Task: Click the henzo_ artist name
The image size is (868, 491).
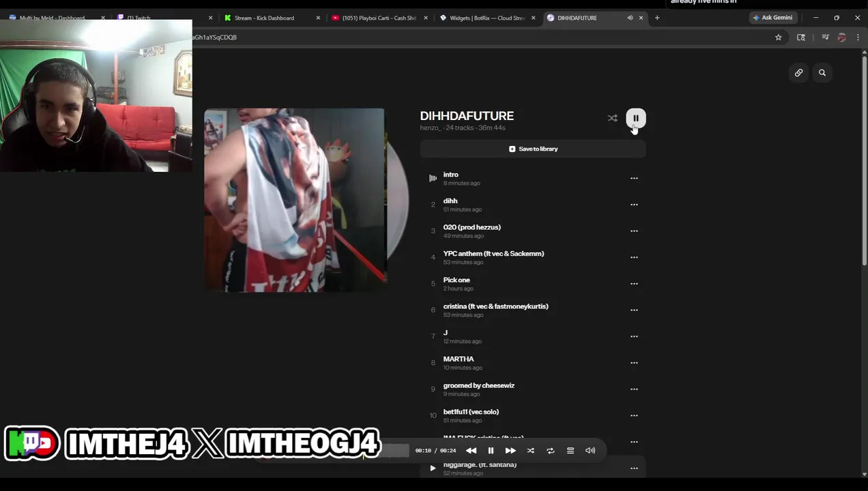Action: pos(430,128)
